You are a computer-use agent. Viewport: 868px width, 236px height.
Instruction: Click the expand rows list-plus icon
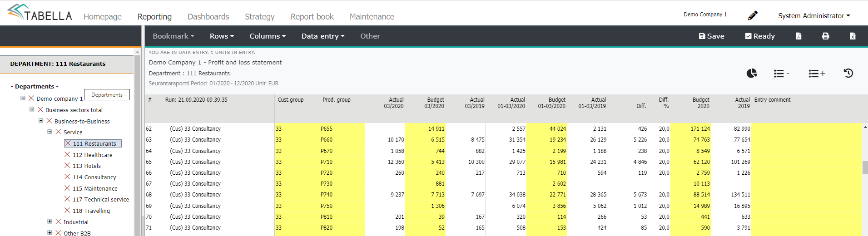click(817, 73)
